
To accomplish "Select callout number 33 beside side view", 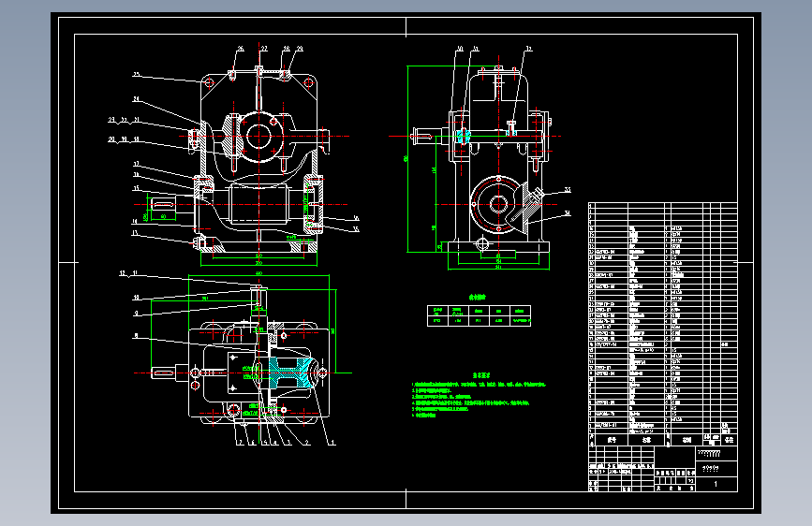I will point(568,190).
